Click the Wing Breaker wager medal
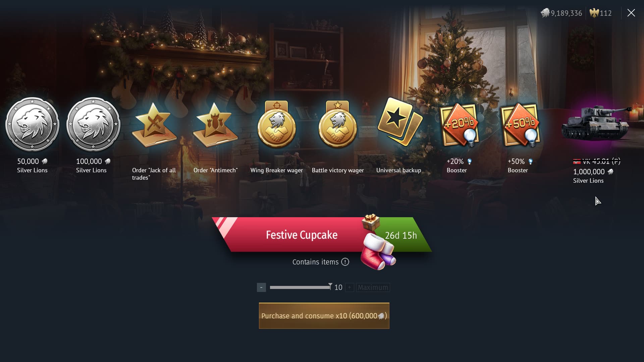Image resolution: width=644 pixels, height=362 pixels. 276,124
